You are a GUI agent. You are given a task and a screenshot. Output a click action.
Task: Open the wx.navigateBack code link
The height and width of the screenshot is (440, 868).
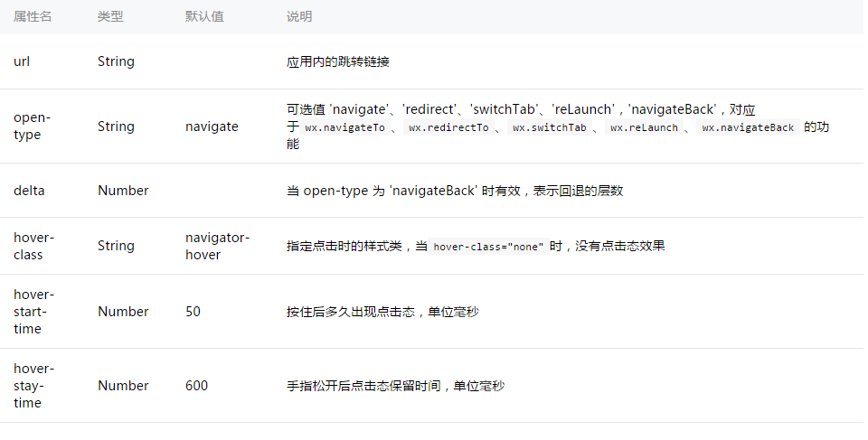pyautogui.click(x=748, y=128)
